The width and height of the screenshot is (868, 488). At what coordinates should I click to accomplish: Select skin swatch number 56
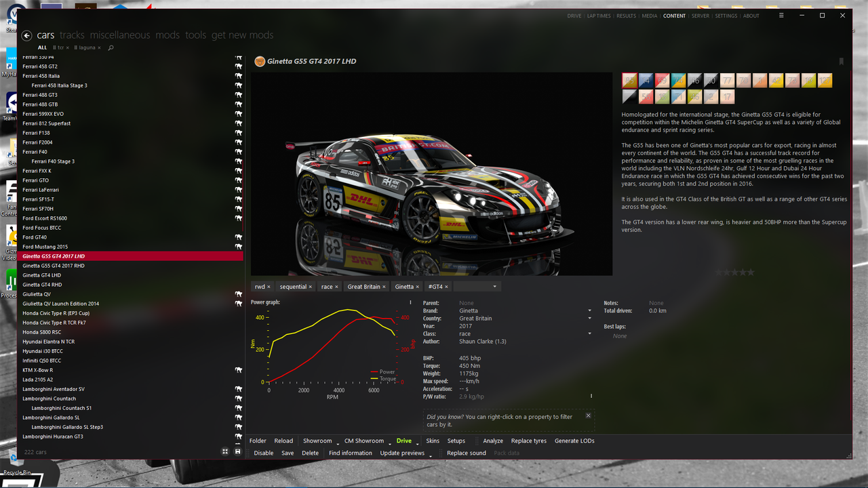646,97
